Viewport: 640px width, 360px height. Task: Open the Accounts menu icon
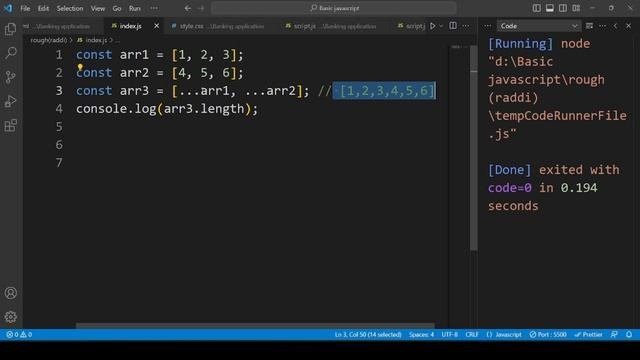click(x=11, y=293)
